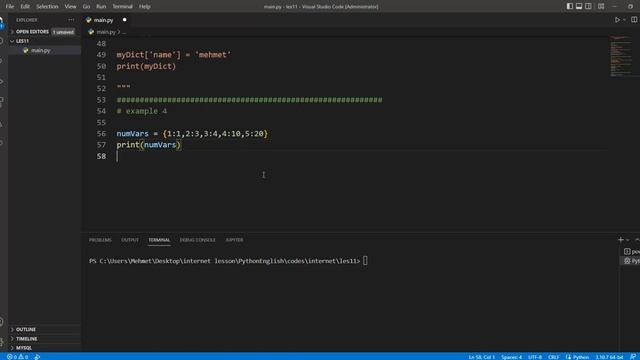640x360 pixels.
Task: Place cursor on the numVars dictionary line
Action: point(192,133)
